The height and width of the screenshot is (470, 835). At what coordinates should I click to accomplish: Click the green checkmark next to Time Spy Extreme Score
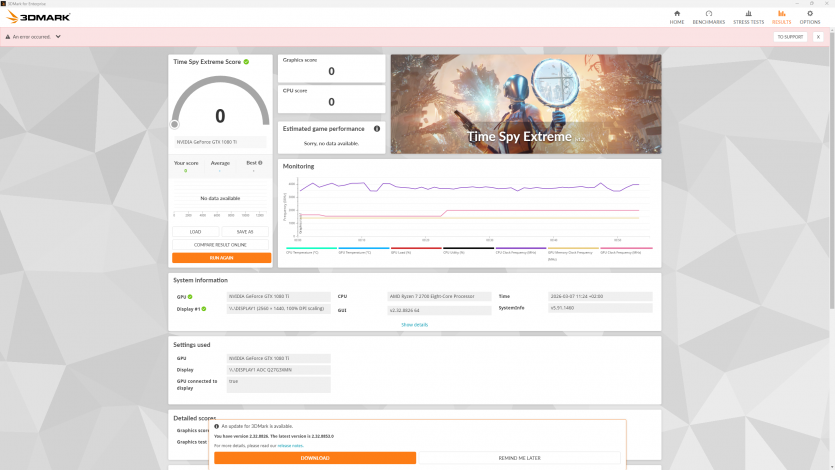[x=246, y=62]
